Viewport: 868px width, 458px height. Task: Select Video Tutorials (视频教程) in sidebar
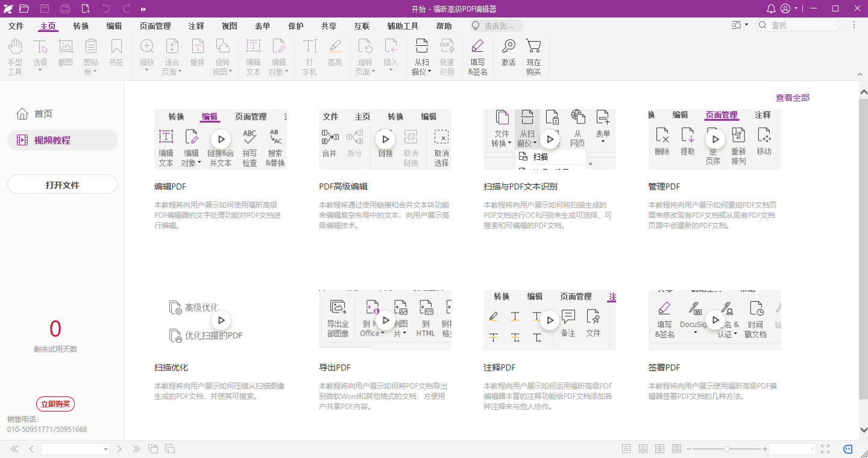click(x=62, y=140)
